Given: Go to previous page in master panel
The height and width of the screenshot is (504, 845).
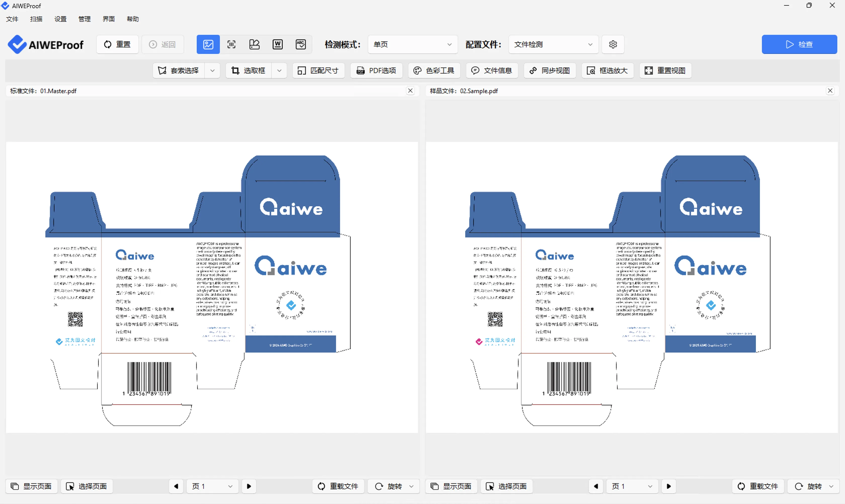Looking at the screenshot, I should click(x=176, y=486).
